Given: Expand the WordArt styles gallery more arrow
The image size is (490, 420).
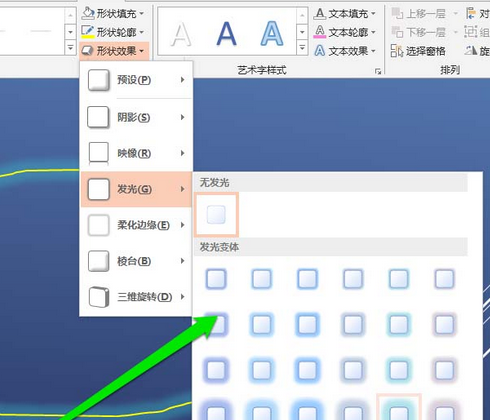Looking at the screenshot, I should 302,48.
